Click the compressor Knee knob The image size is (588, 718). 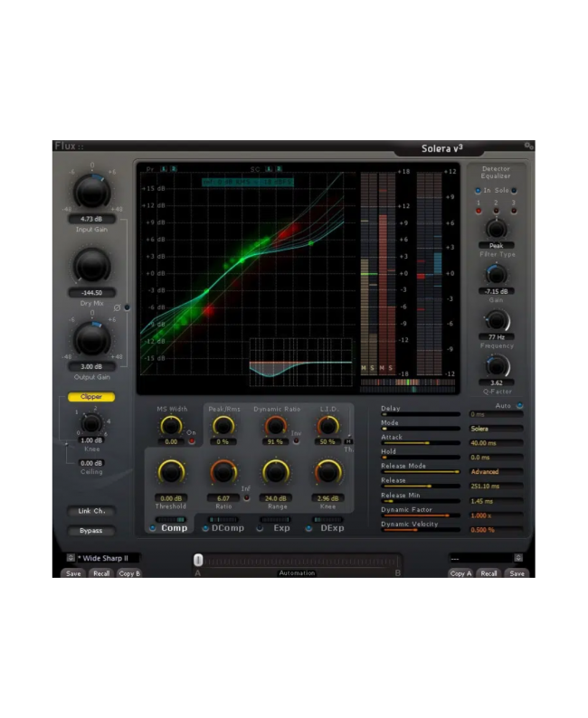(x=327, y=473)
